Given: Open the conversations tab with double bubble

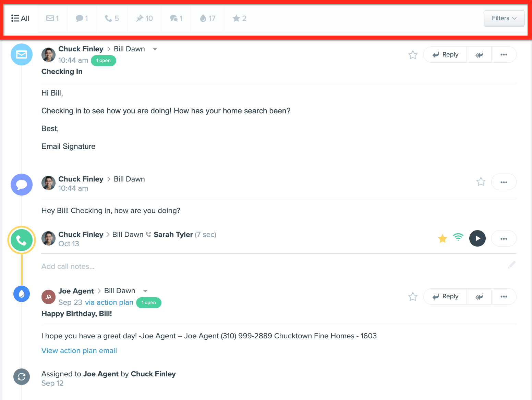Looking at the screenshot, I should point(176,18).
